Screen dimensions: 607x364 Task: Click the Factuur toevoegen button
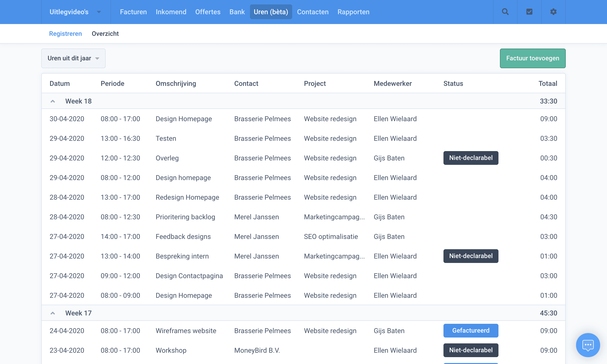[533, 58]
